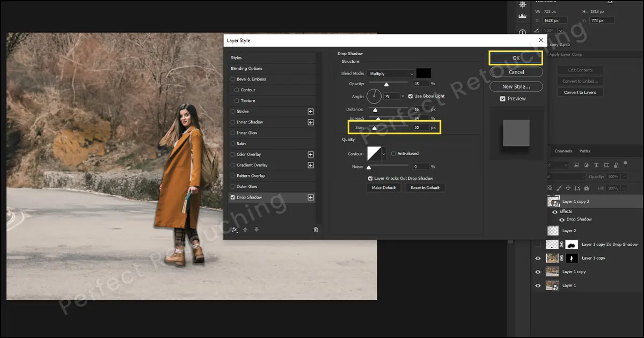
Task: Delete the effect using the trash icon
Action: (316, 229)
